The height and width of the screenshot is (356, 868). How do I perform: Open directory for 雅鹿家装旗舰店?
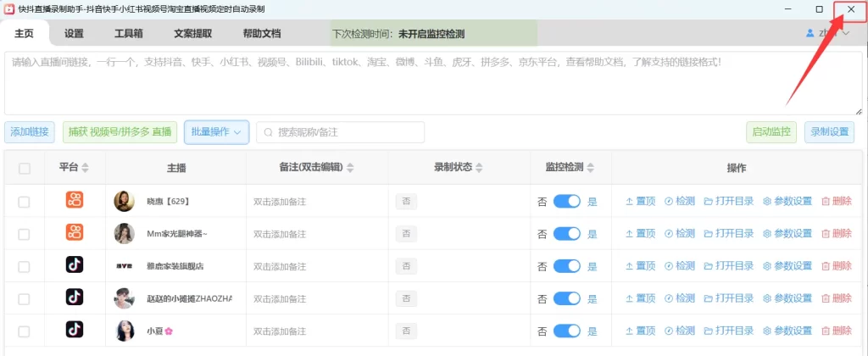(x=728, y=266)
